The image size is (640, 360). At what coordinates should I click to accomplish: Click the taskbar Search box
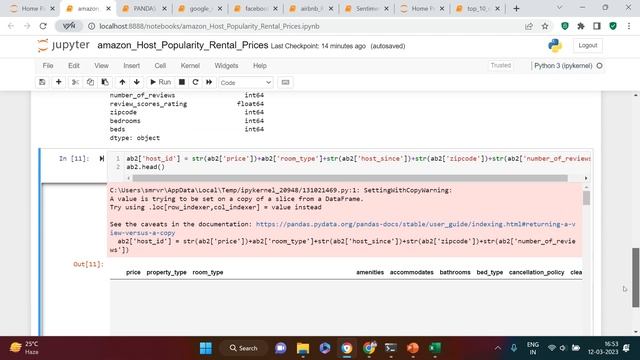[x=244, y=348]
